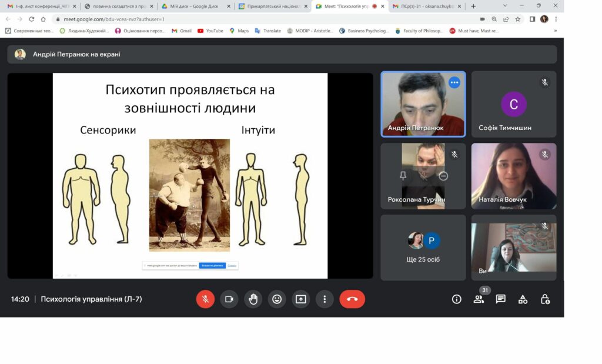The image size is (602, 364).
Task: Unmute the microphone in call controls
Action: click(205, 299)
